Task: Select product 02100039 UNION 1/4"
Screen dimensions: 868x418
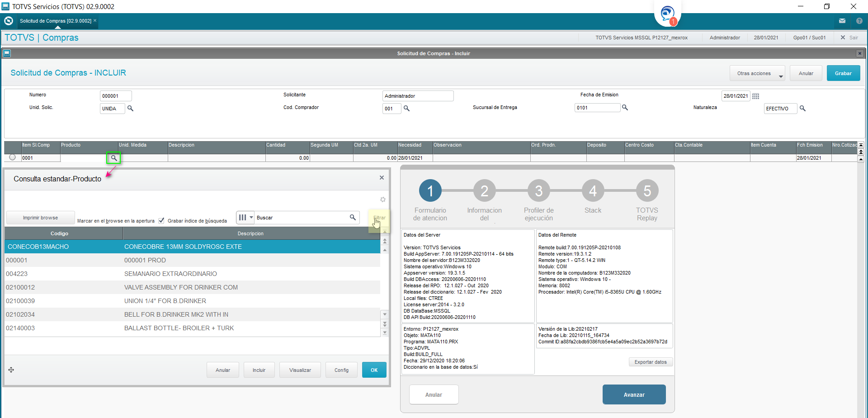Action: (x=192, y=301)
